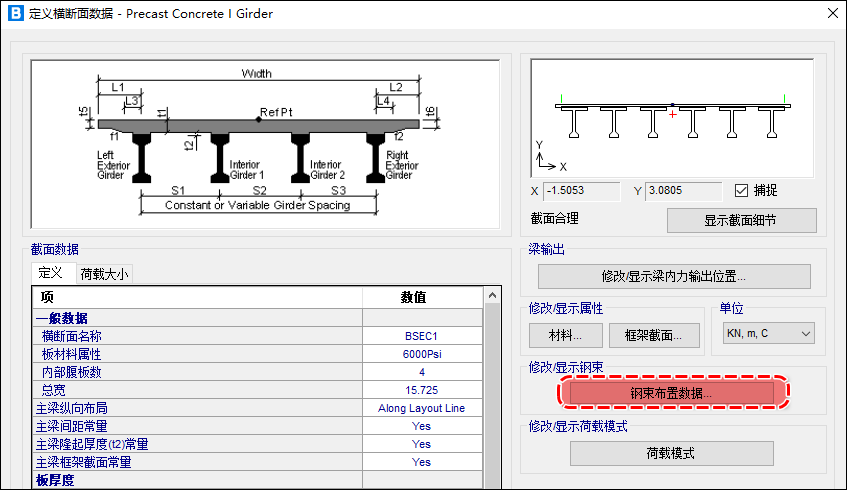Open 显示截面细节 section details
The height and width of the screenshot is (490, 847).
click(x=741, y=220)
